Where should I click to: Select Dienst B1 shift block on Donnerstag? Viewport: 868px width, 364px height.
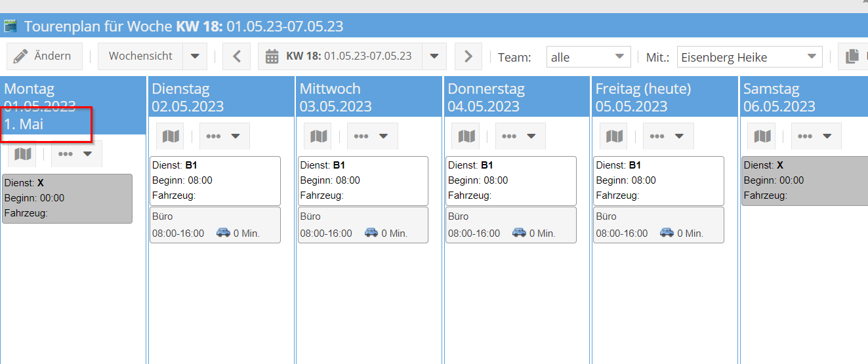pos(510,180)
